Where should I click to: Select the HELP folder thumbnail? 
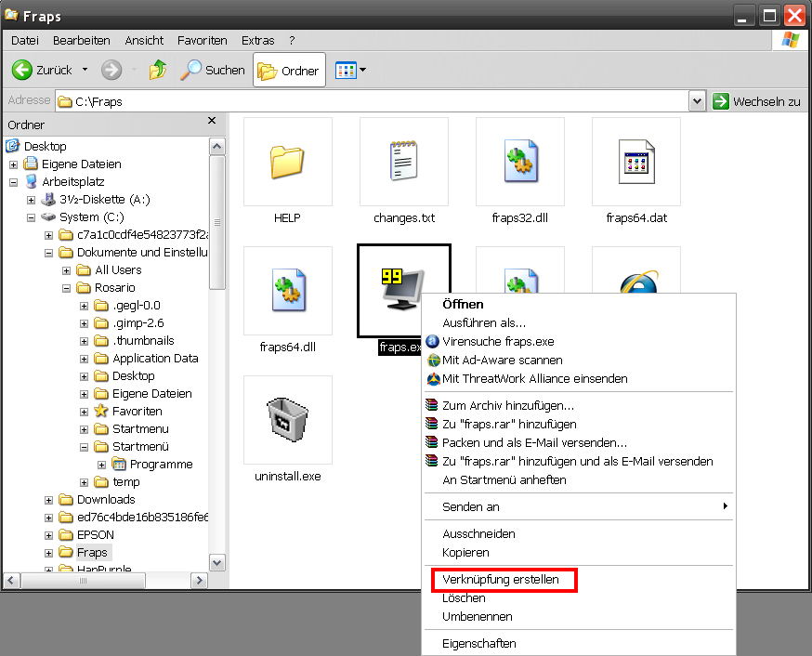pyautogui.click(x=287, y=162)
